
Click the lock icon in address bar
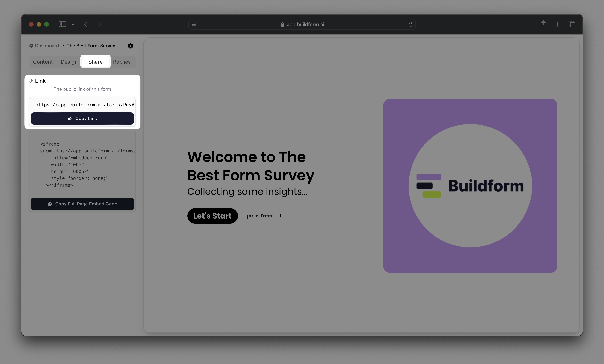pyautogui.click(x=282, y=25)
